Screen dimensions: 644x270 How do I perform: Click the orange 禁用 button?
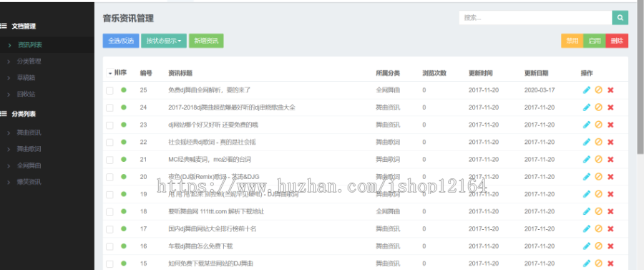[x=572, y=41]
